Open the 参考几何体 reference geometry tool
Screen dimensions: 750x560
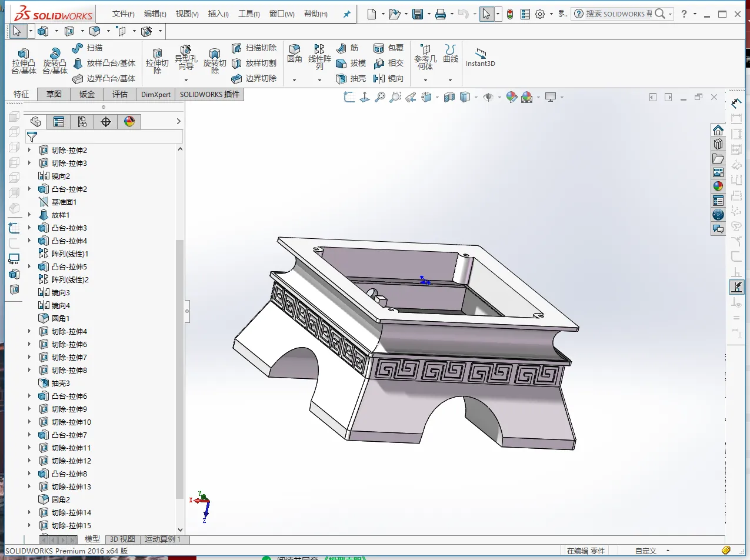[x=425, y=57]
